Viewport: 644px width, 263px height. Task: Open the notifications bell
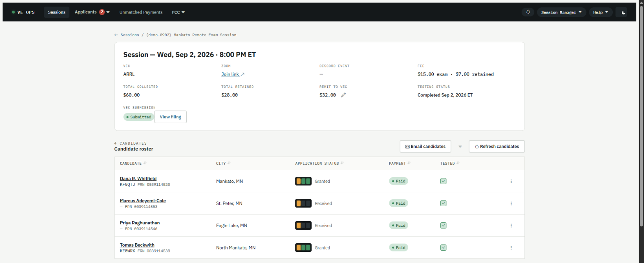click(x=528, y=12)
